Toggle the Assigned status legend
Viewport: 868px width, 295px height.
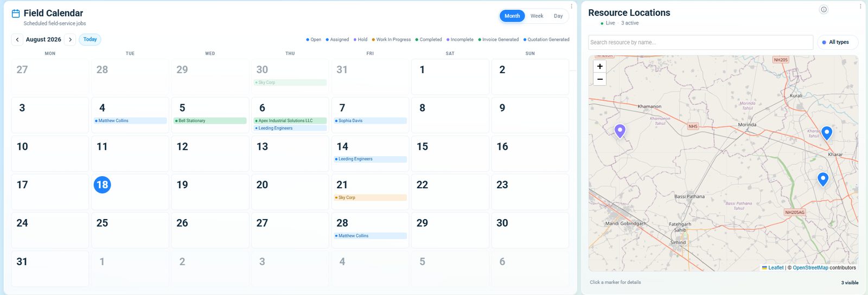tap(337, 40)
